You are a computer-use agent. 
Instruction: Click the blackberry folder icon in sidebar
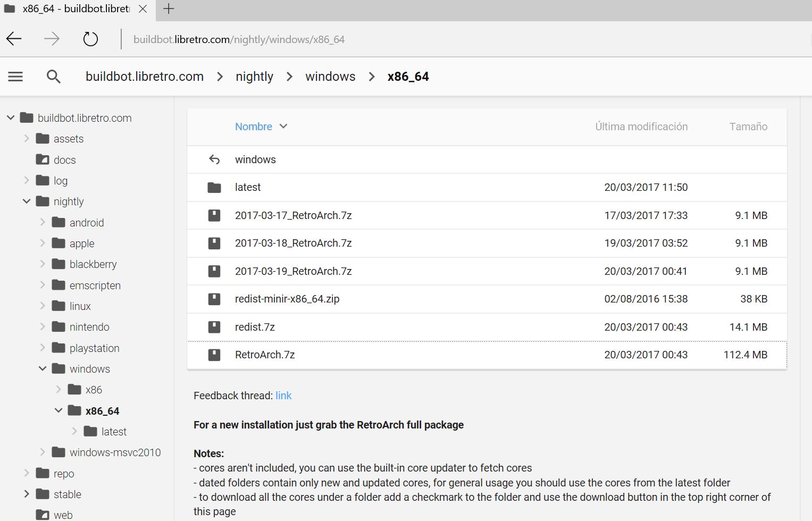coord(58,264)
